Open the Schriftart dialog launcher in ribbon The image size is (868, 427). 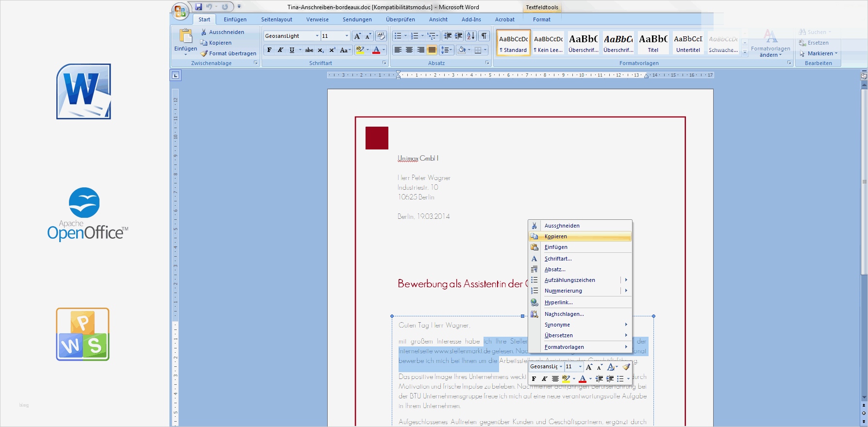[x=384, y=63]
